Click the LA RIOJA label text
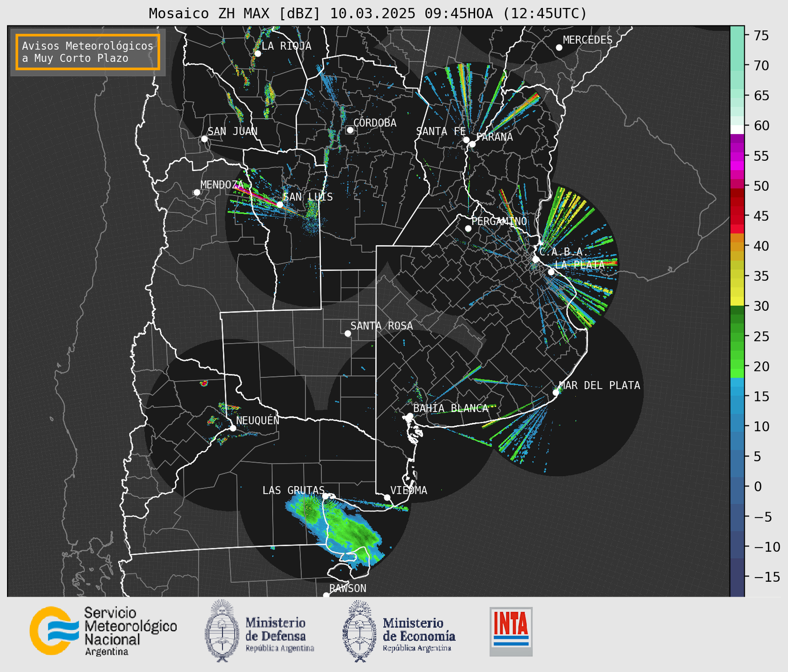 tap(286, 46)
